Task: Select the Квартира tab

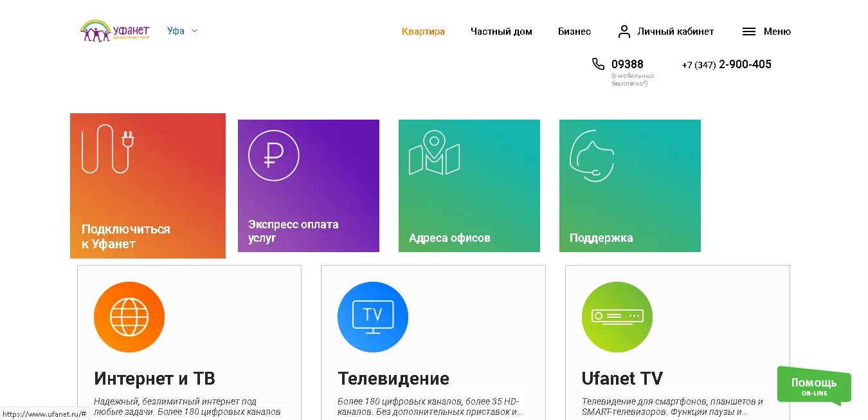Action: pos(423,32)
